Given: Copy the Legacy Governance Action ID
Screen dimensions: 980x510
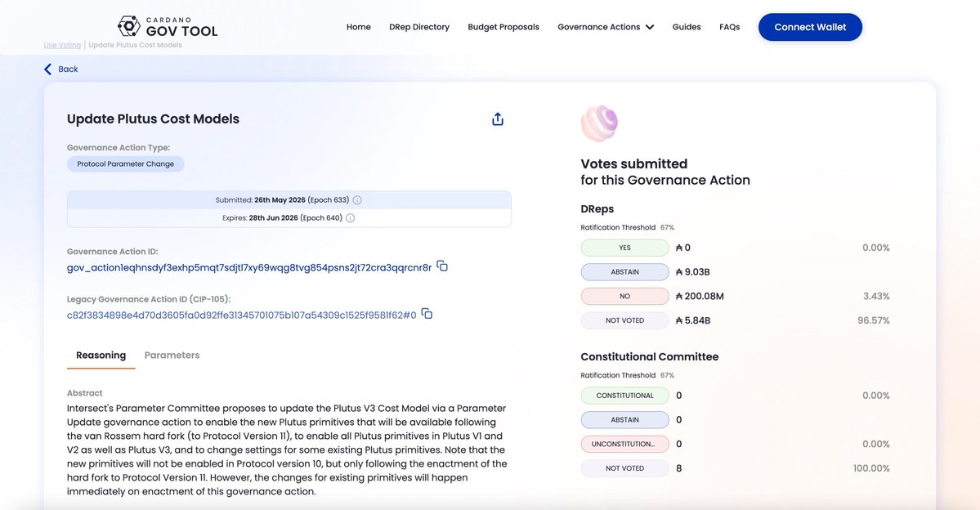Looking at the screenshot, I should (x=427, y=314).
